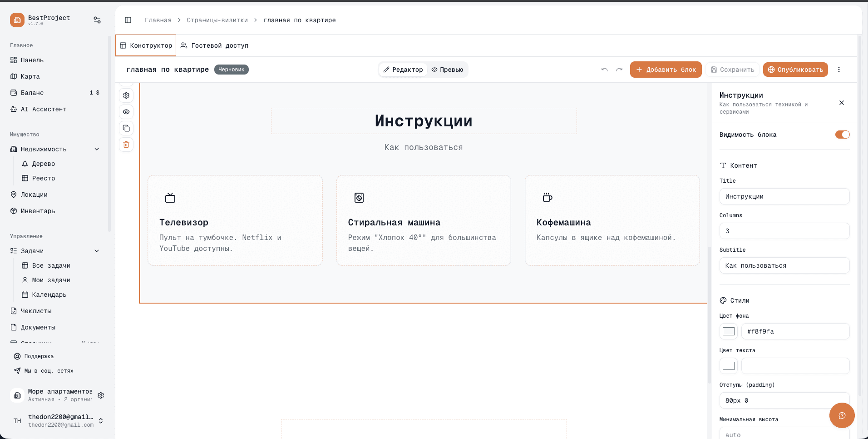The width and height of the screenshot is (868, 439).
Task: Toggle block preview with the eye icon
Action: click(126, 112)
